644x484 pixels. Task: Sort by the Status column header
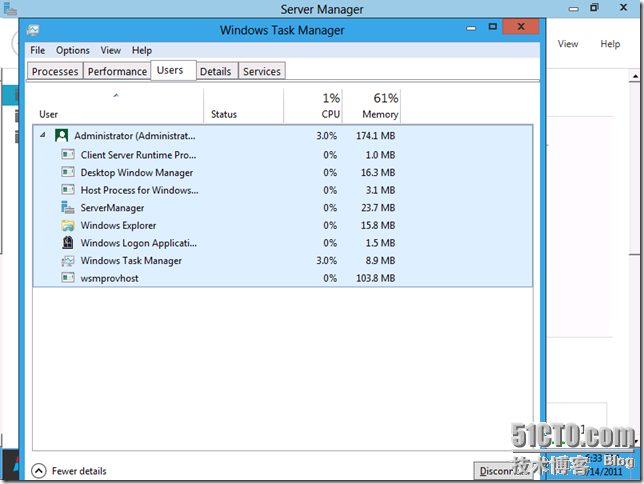point(244,106)
